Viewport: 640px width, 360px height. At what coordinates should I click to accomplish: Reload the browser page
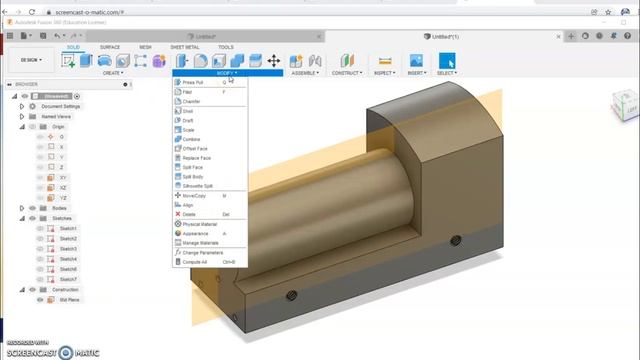pos(32,12)
